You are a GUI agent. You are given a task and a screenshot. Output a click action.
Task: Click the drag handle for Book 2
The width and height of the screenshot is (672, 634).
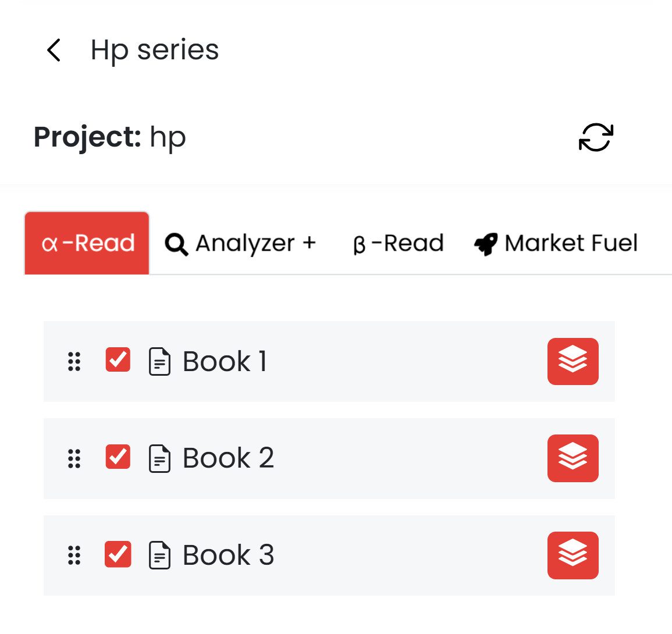[74, 458]
